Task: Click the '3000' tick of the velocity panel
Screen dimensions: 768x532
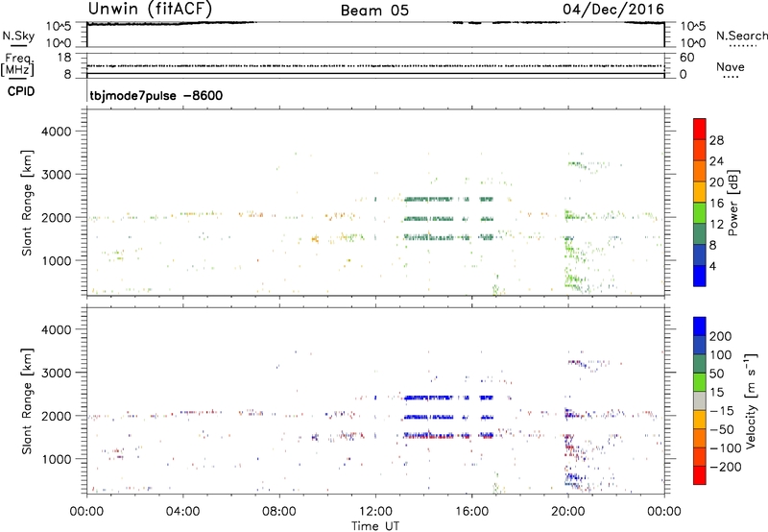Action: [x=56, y=373]
